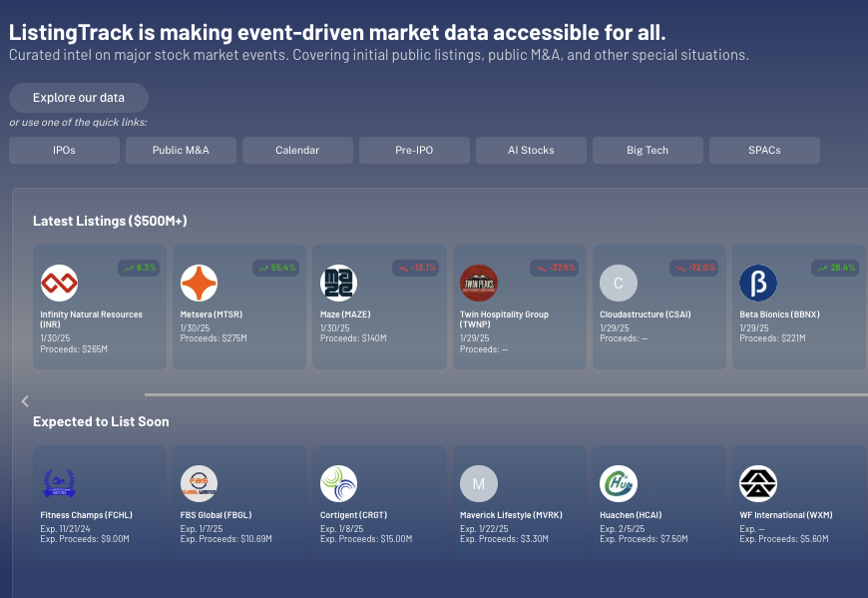Open Huachen (HCAI) expected listing name

[x=632, y=515]
